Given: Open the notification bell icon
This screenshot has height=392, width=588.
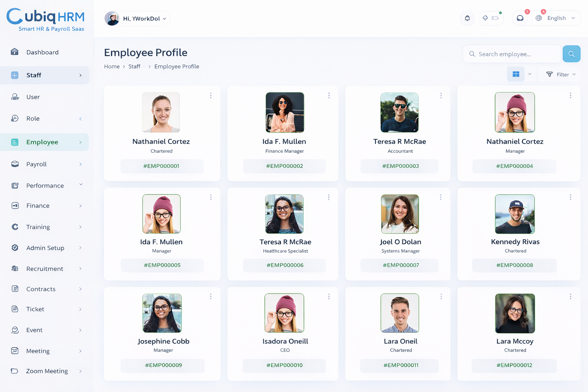Looking at the screenshot, I should [467, 18].
